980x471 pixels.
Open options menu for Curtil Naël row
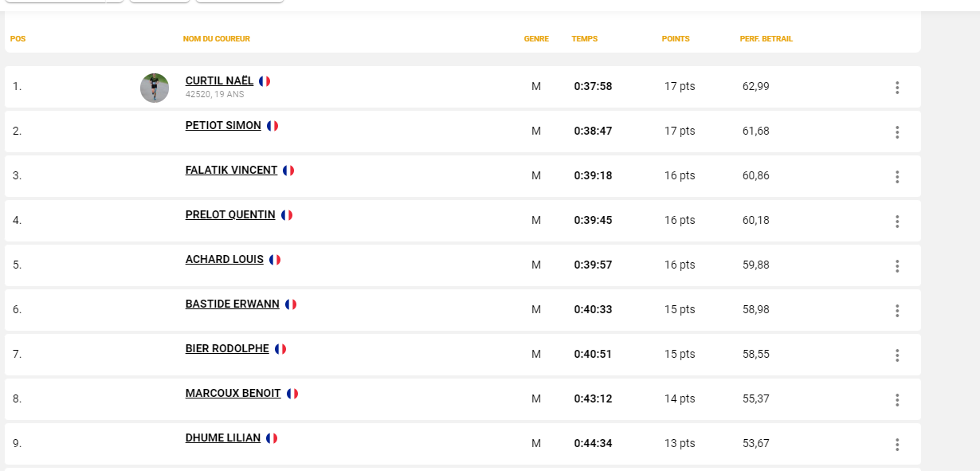pos(897,88)
